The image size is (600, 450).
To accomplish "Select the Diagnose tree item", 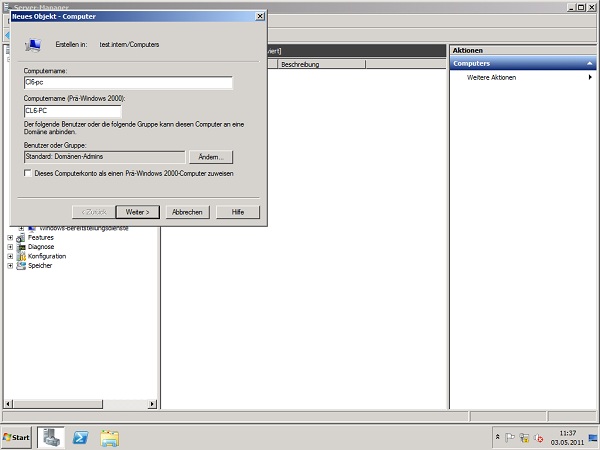I will (41, 247).
